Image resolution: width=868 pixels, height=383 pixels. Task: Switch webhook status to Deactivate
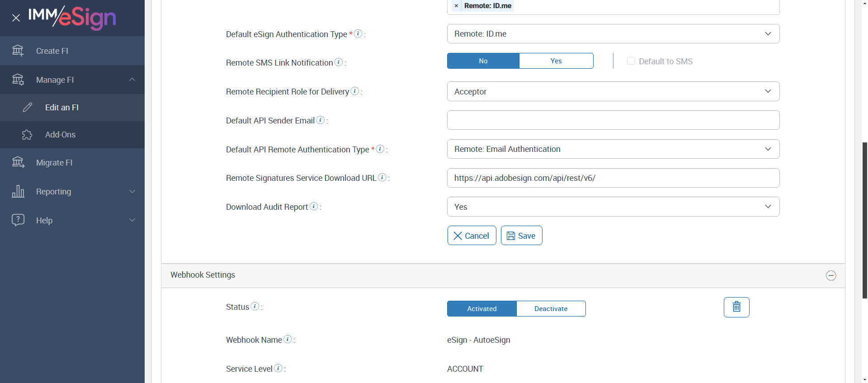(551, 309)
